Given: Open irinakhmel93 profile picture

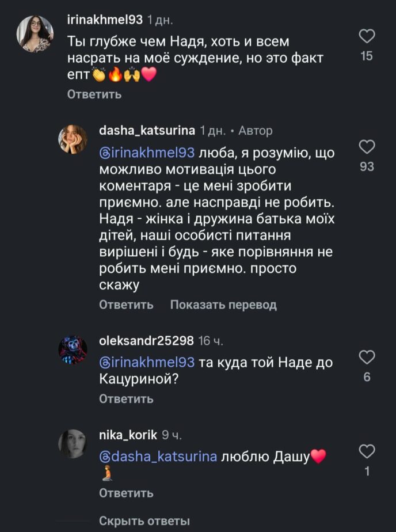Looking at the screenshot, I should [x=35, y=34].
